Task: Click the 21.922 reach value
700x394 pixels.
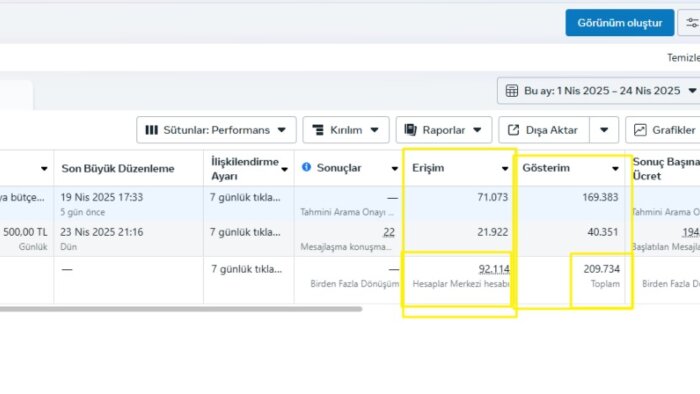Action: [492, 232]
